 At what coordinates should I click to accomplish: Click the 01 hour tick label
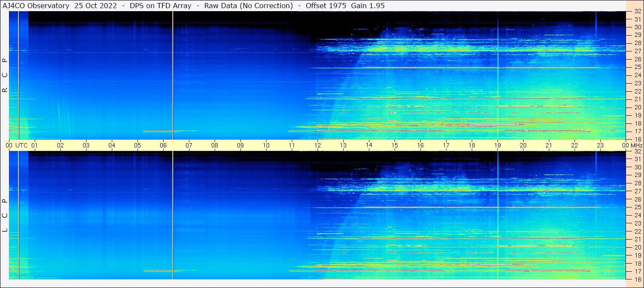(35, 145)
